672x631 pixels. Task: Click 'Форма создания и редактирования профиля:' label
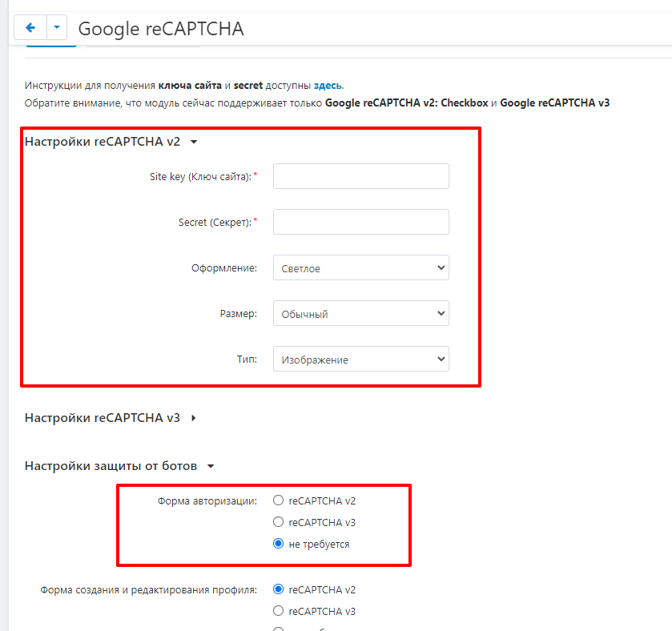tap(149, 590)
